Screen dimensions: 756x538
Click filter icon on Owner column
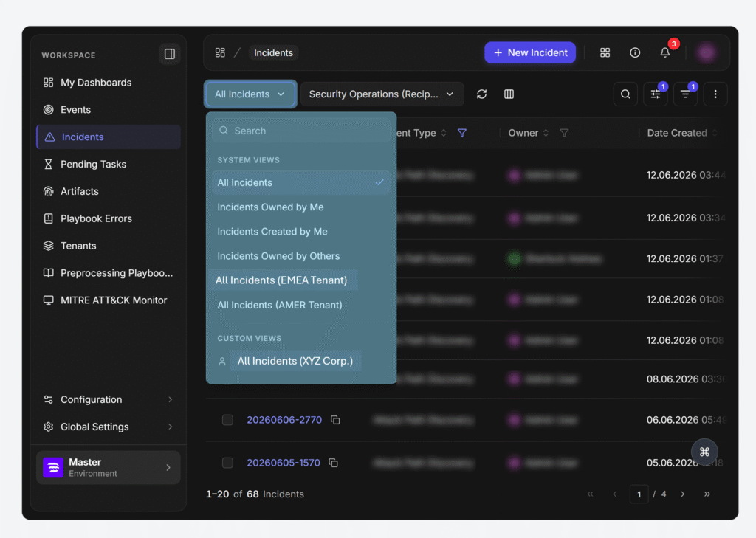pyautogui.click(x=564, y=133)
